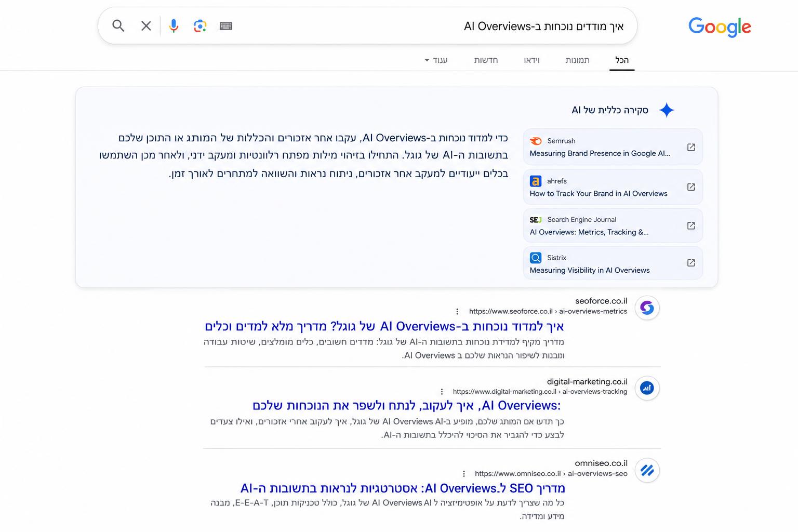Open options menu for digital-marketing result
The image size is (798, 532).
[442, 392]
